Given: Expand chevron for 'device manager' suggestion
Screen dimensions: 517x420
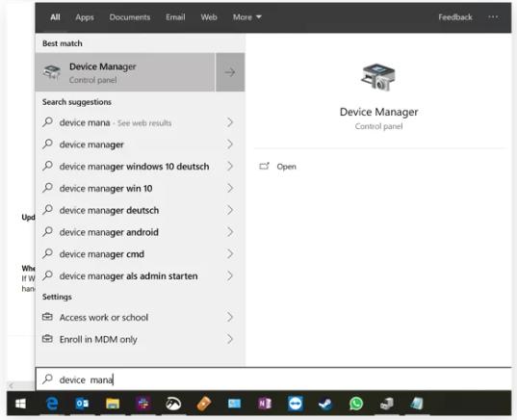Looking at the screenshot, I should tap(230, 144).
